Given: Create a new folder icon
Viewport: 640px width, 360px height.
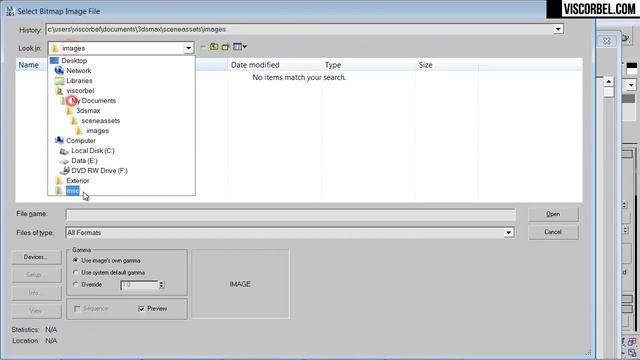Looking at the screenshot, I should pos(225,47).
